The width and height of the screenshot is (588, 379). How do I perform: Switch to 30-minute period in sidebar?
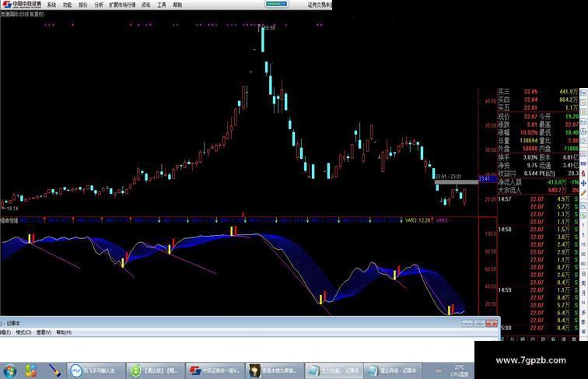tap(583, 254)
